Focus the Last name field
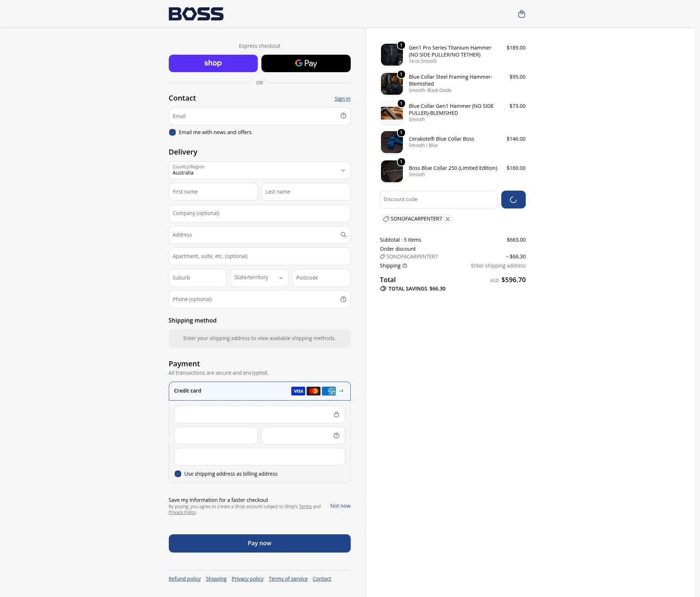The image size is (700, 597). click(306, 192)
